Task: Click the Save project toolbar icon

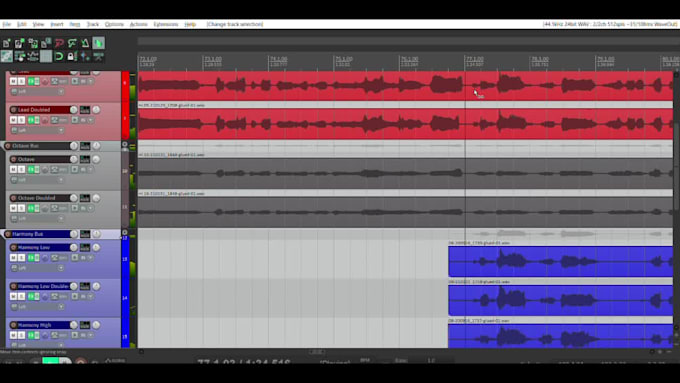Action: [x=33, y=43]
